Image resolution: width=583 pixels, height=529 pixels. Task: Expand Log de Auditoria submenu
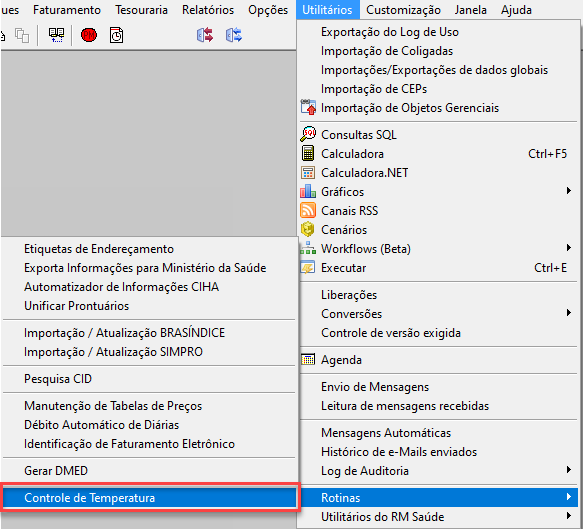pyautogui.click(x=438, y=471)
